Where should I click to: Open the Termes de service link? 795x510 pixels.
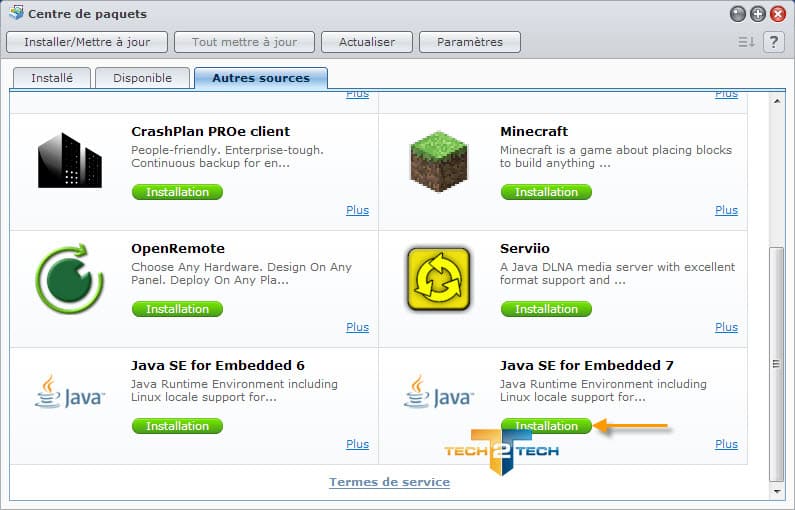click(389, 482)
